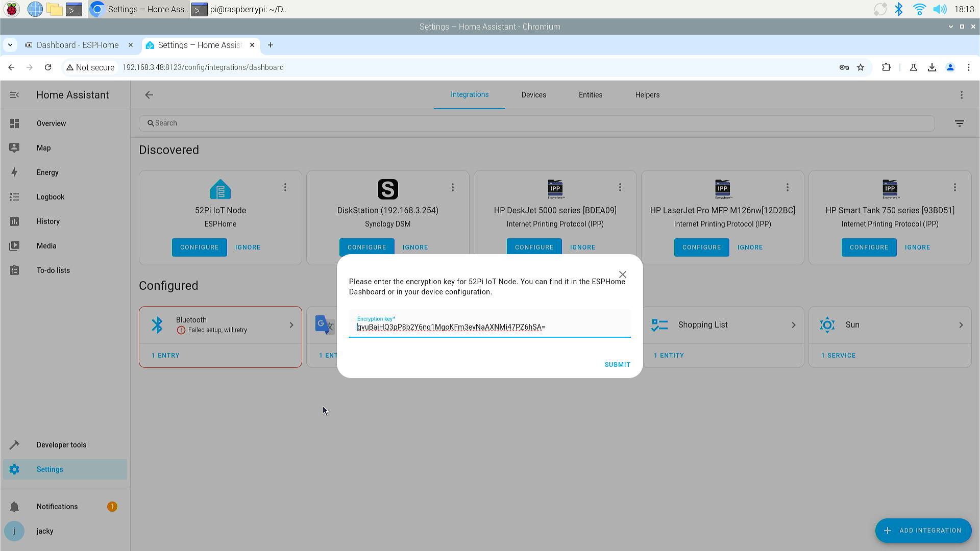This screenshot has width=980, height=551.
Task: Switch to the Entities tab
Action: pos(591,95)
